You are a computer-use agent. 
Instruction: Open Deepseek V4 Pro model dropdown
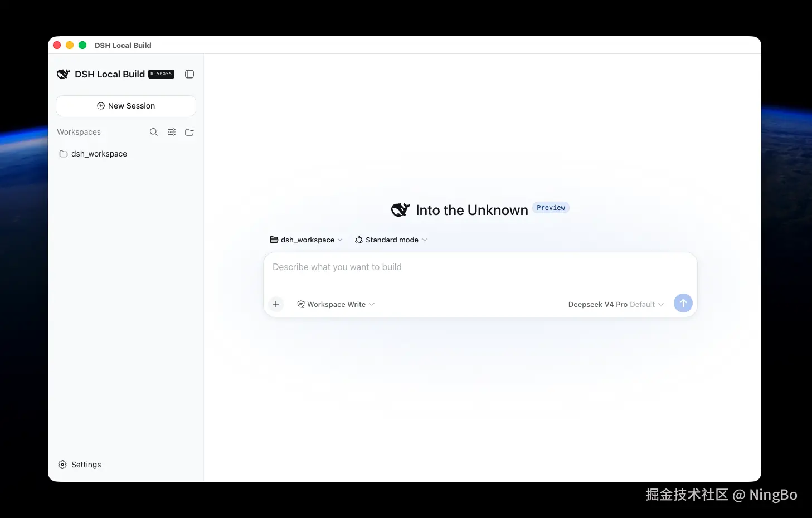coord(616,304)
